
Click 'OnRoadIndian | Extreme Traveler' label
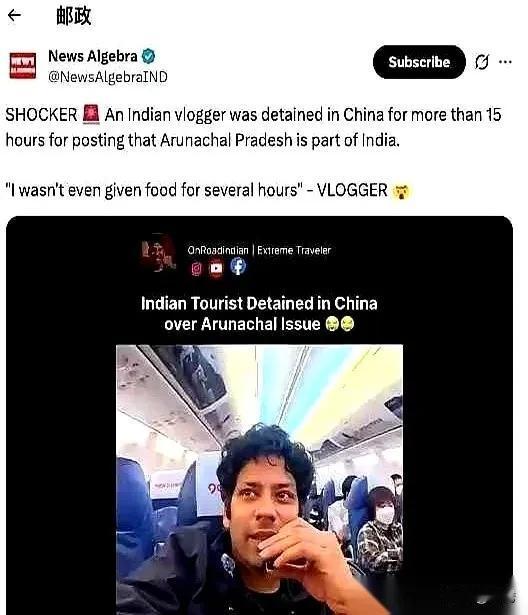coord(259,250)
